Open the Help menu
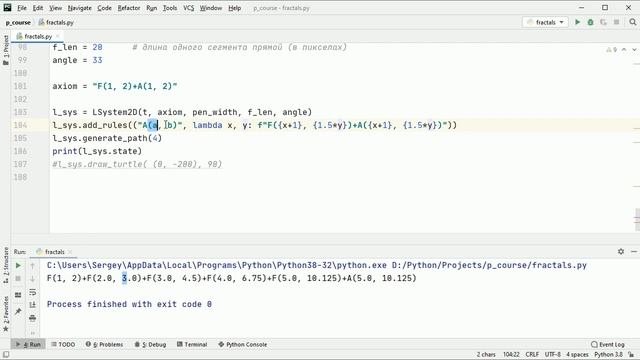640x360 pixels. 234,8
